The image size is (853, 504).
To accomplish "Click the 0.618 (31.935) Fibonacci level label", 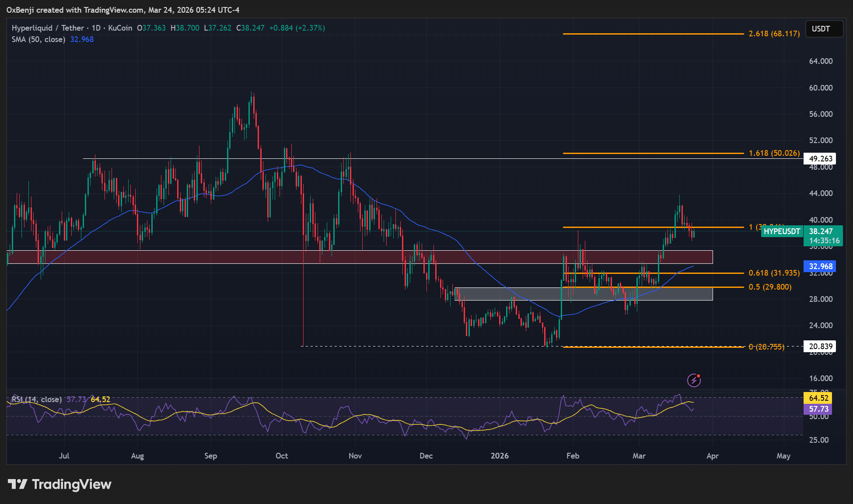I will (774, 273).
